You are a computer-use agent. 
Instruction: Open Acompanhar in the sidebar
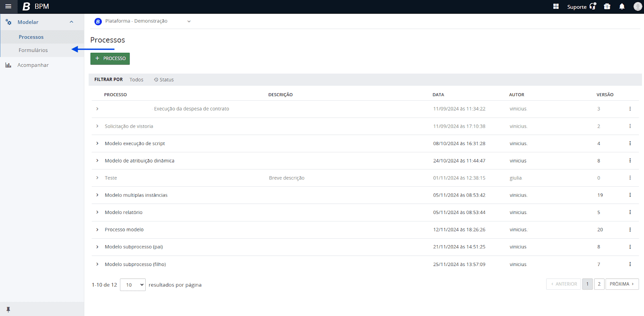(x=33, y=65)
